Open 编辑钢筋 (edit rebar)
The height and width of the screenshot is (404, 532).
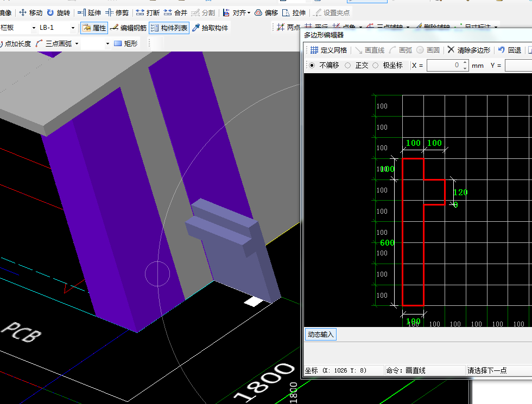[129, 28]
